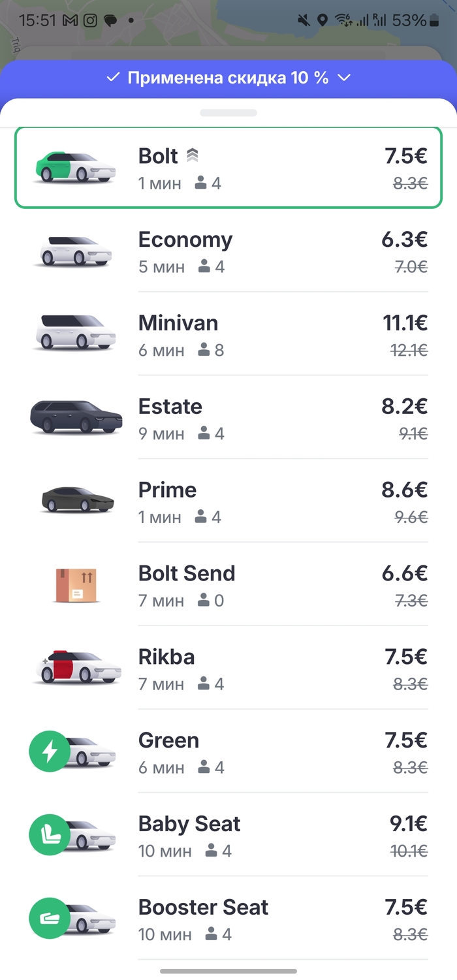
Task: Tap the green Bolt car icon
Action: click(74, 168)
